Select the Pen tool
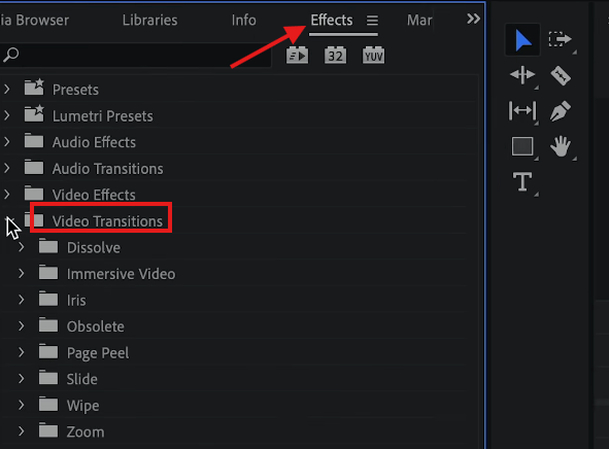The height and width of the screenshot is (449, 609). (560, 111)
